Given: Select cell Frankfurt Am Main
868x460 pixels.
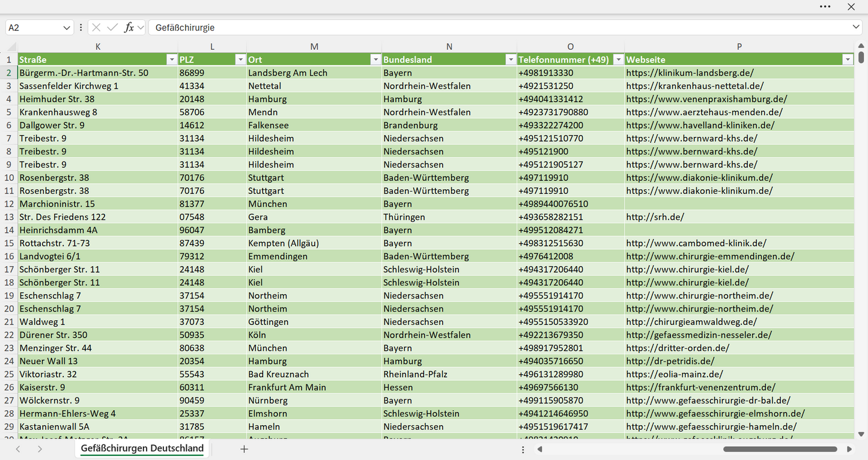Looking at the screenshot, I should click(x=314, y=387).
